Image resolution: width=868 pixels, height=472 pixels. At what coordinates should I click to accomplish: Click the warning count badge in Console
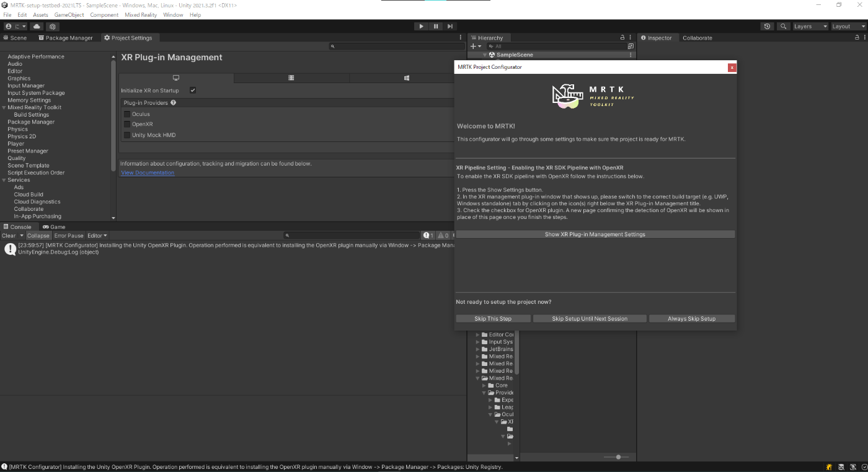point(443,236)
